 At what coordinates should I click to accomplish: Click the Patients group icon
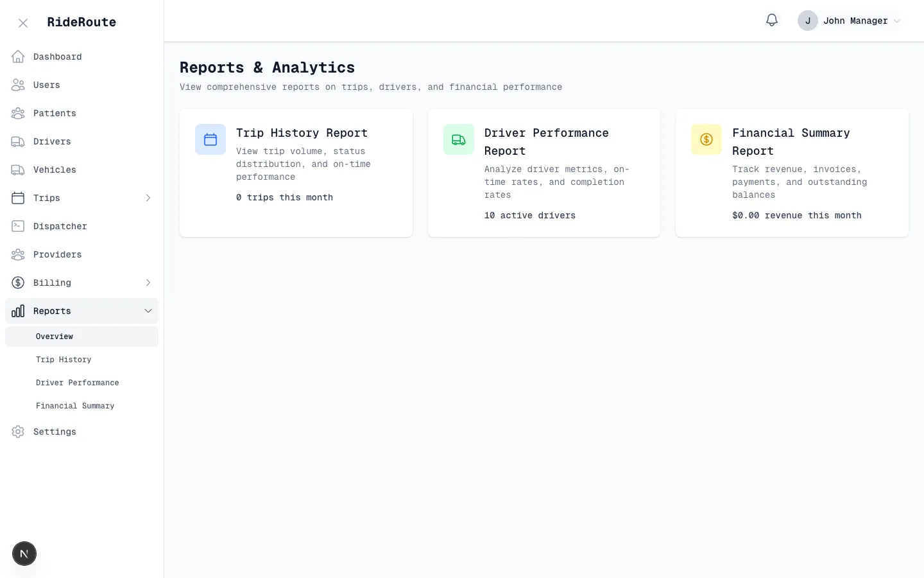click(18, 113)
